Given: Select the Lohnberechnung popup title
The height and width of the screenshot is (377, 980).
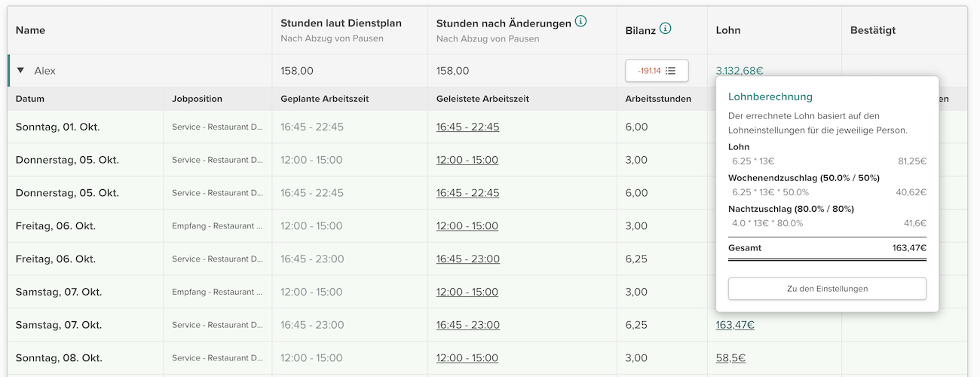Looking at the screenshot, I should pyautogui.click(x=770, y=97).
